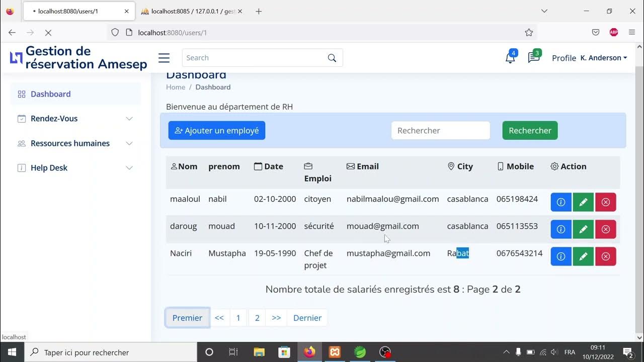This screenshot has width=644, height=362.
Task: Click Ajouter un employé button
Action: pos(217,130)
